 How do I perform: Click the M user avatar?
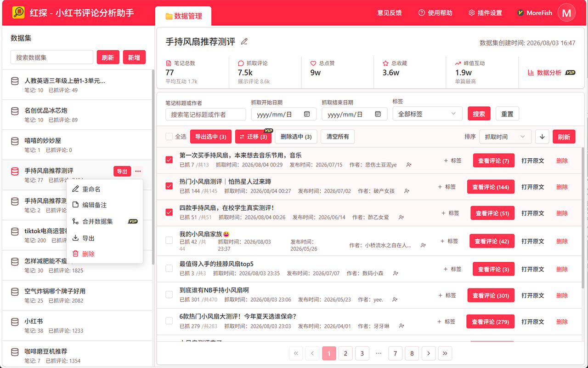click(x=566, y=13)
